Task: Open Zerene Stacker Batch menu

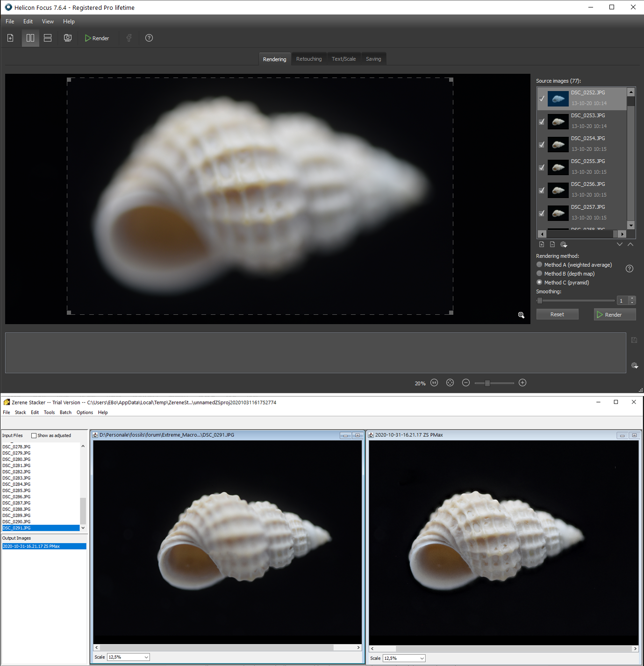Action: coord(65,412)
